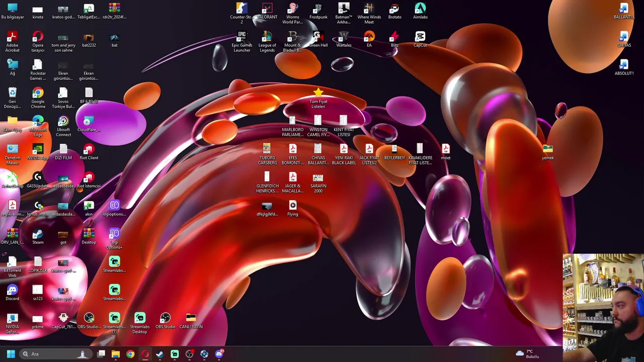
Task: Select the DİZİ FİLM text file
Action: [63, 152]
